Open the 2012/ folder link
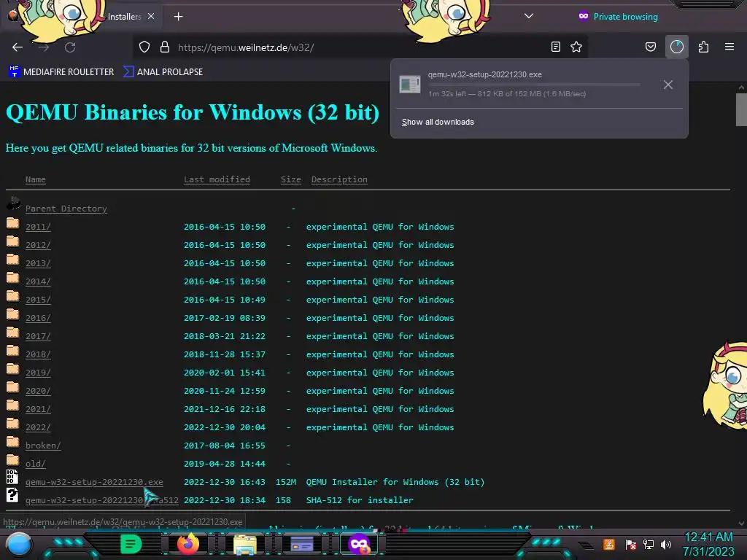747x560 pixels. 38,245
